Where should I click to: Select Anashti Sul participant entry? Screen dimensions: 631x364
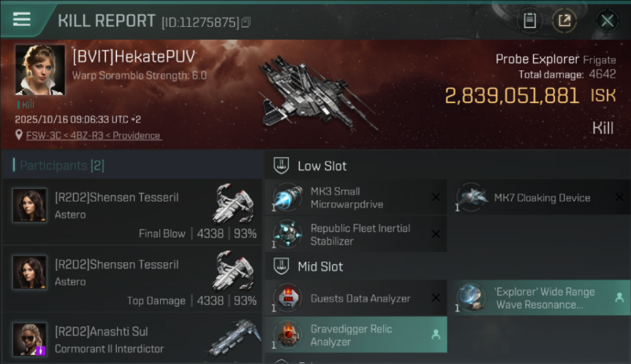coord(132,340)
